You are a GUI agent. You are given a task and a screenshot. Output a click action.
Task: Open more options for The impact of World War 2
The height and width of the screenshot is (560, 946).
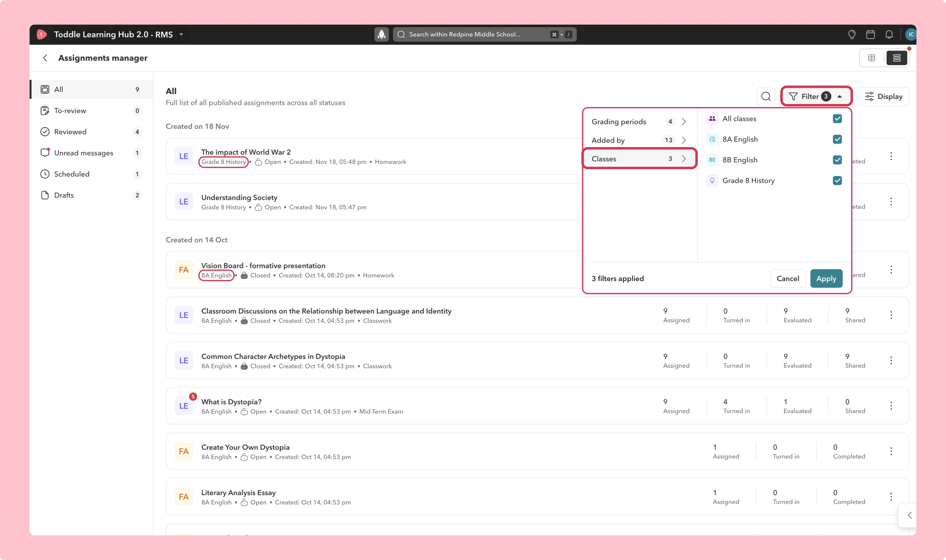891,156
